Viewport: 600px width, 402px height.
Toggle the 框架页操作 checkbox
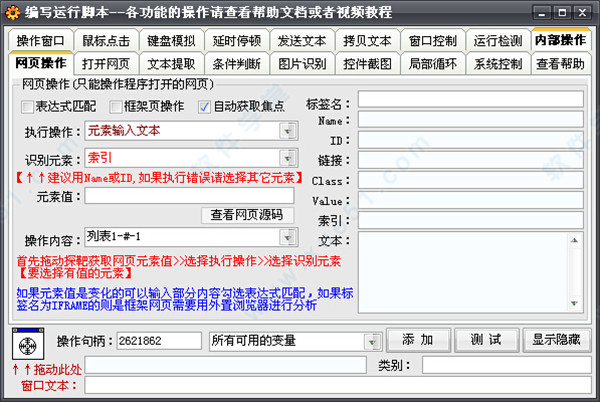point(116,106)
